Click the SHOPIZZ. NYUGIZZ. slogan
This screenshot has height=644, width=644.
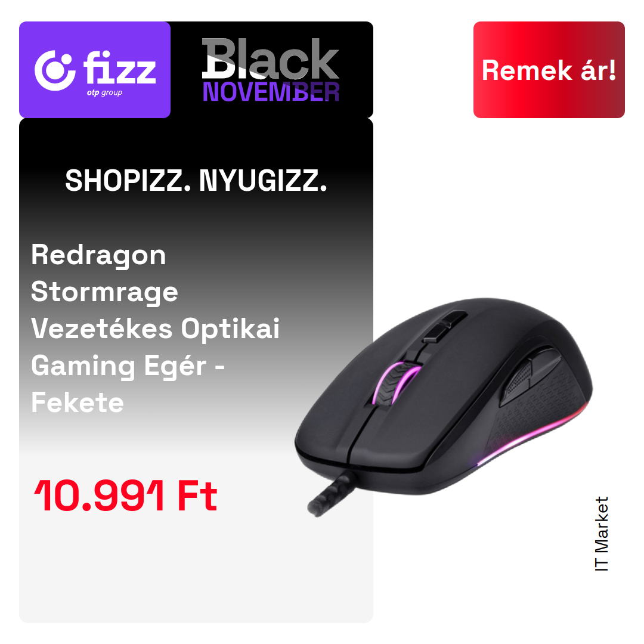tap(196, 181)
